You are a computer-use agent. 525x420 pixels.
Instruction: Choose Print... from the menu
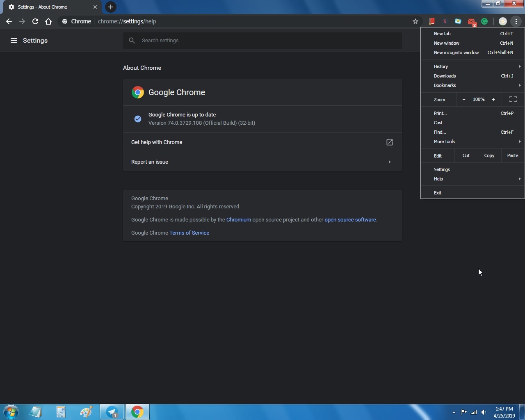472,113
